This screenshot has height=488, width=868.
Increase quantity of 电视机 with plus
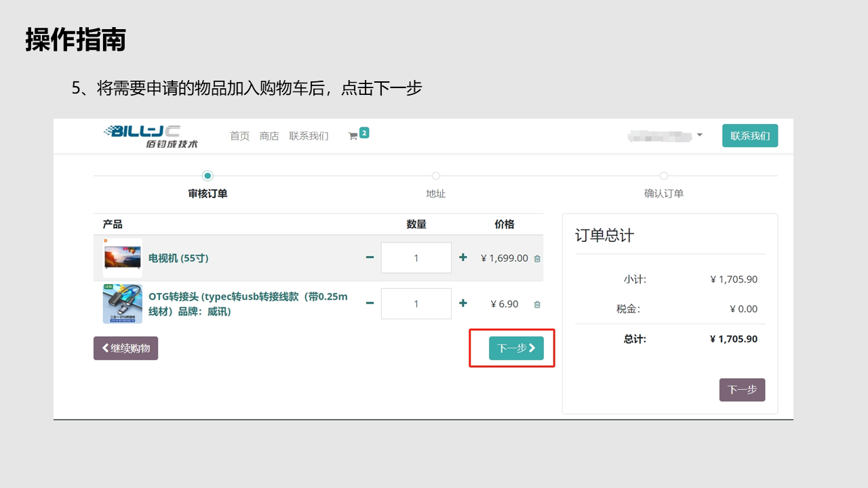(x=463, y=258)
